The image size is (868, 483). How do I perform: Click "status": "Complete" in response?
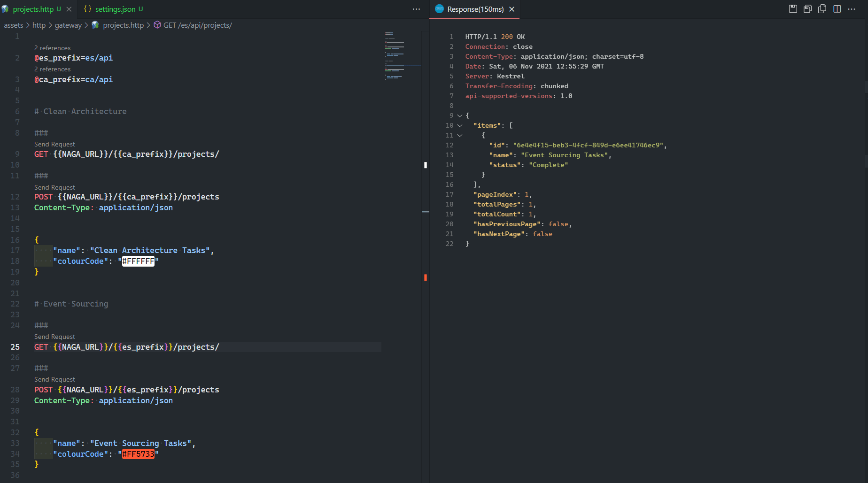[528, 165]
